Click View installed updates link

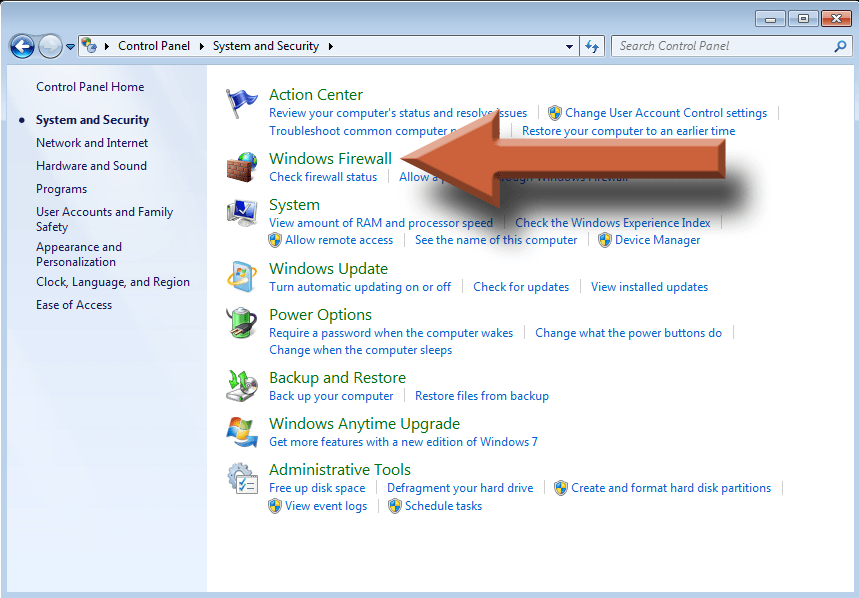coord(649,288)
